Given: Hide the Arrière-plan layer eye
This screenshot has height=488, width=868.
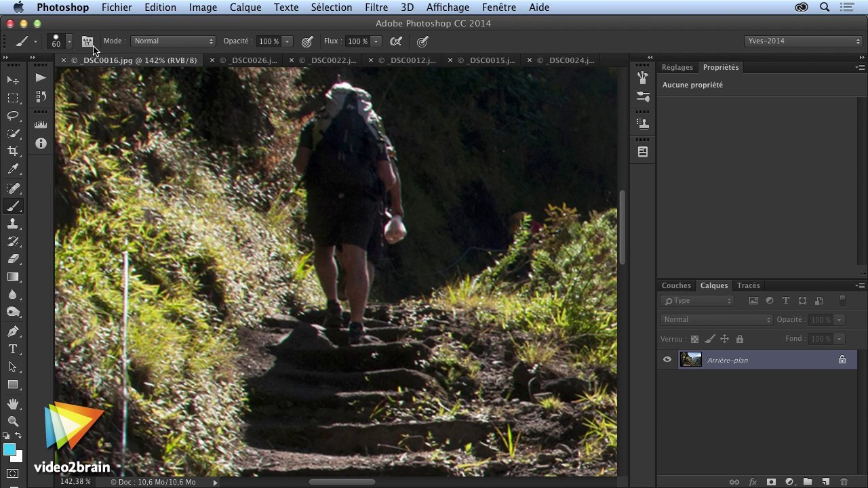Looking at the screenshot, I should point(667,360).
